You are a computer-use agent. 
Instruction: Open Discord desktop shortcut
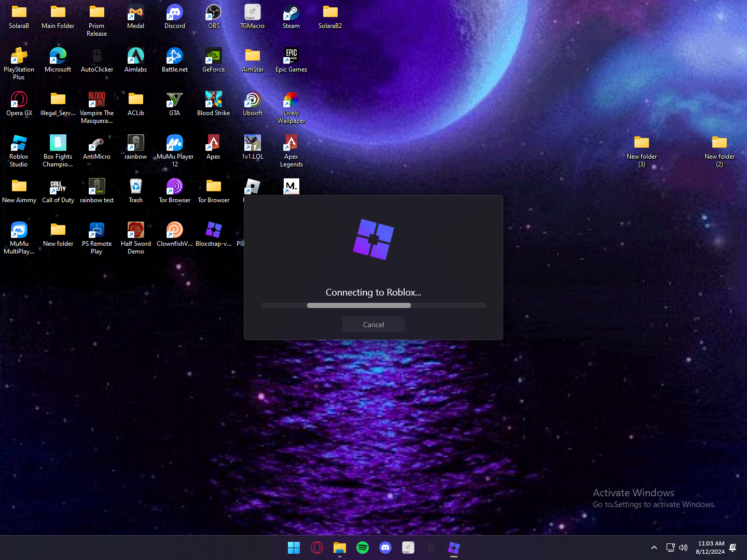[x=175, y=17]
